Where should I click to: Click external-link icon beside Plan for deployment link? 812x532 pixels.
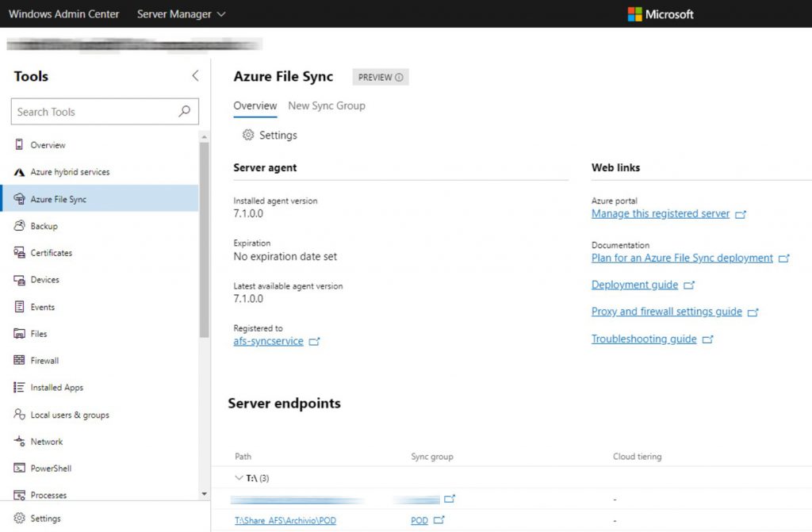[783, 258]
